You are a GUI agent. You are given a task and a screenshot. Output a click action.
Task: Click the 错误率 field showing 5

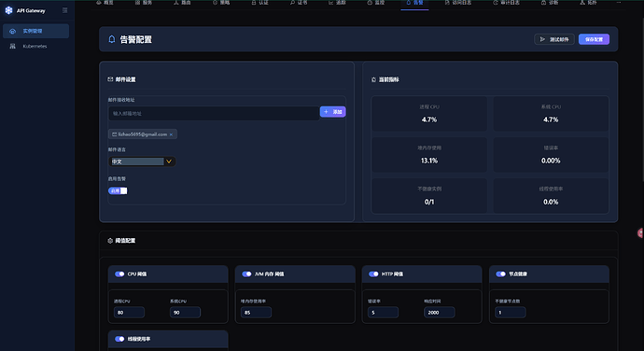[383, 313]
